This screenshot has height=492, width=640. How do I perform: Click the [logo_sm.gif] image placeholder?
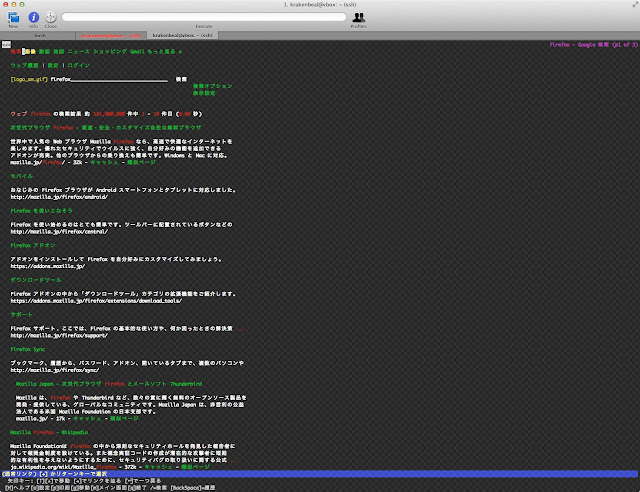click(29, 79)
